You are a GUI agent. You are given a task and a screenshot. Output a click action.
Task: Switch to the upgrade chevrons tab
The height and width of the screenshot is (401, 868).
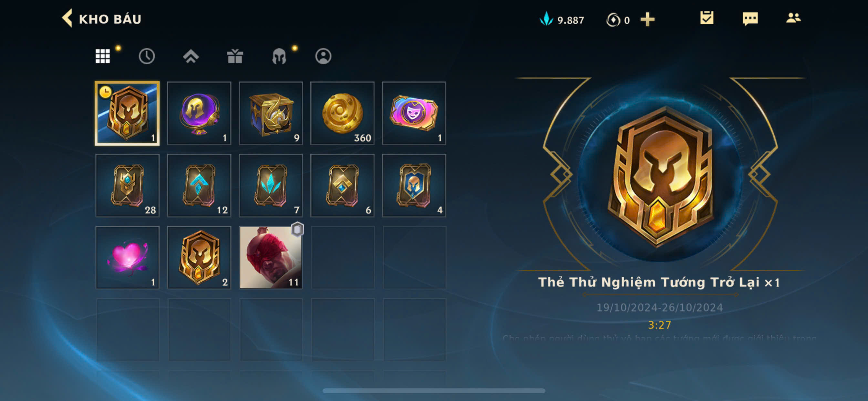pyautogui.click(x=191, y=56)
